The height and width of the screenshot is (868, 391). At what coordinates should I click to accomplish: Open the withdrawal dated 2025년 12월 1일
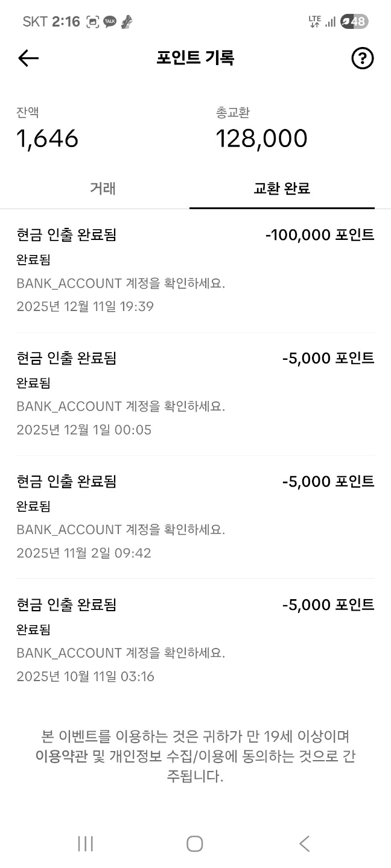click(195, 393)
